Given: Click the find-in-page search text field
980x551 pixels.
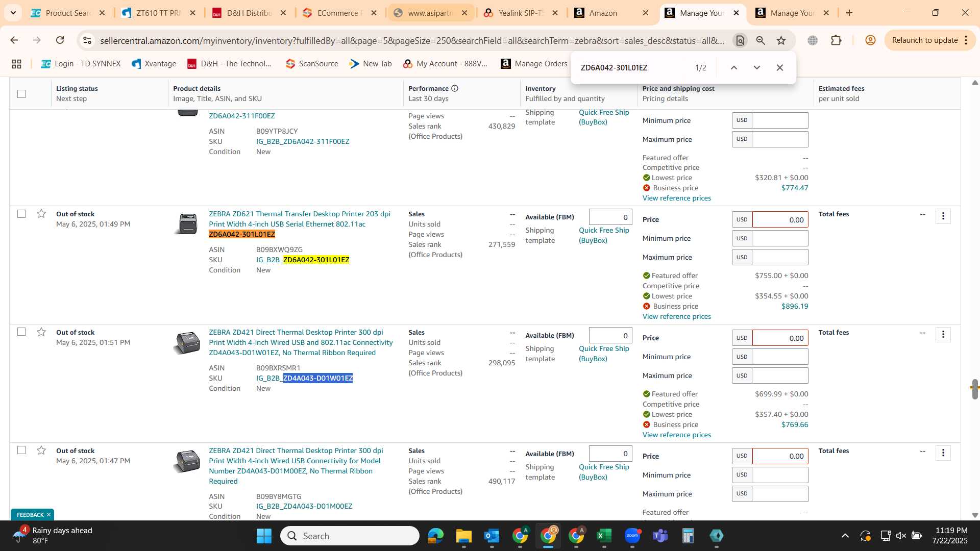Looking at the screenshot, I should pyautogui.click(x=633, y=67).
